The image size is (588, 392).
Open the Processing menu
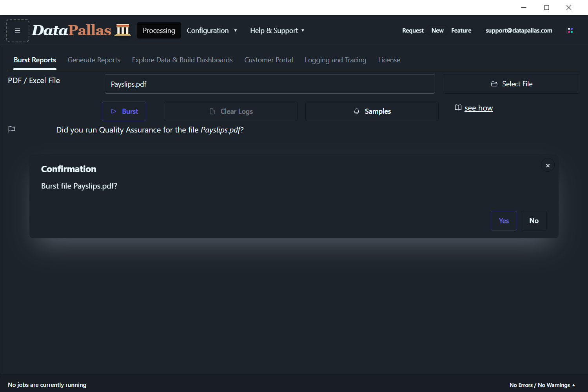coord(159,31)
